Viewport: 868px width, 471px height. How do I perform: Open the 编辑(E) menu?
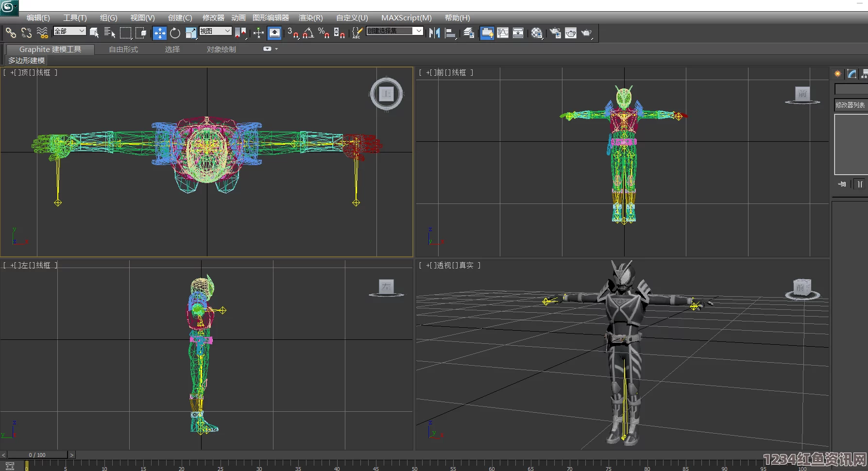tap(38, 17)
